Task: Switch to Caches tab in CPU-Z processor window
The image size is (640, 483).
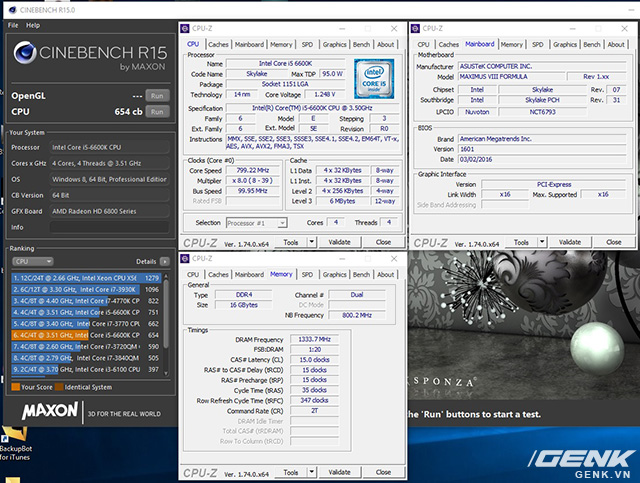Action: pos(218,44)
